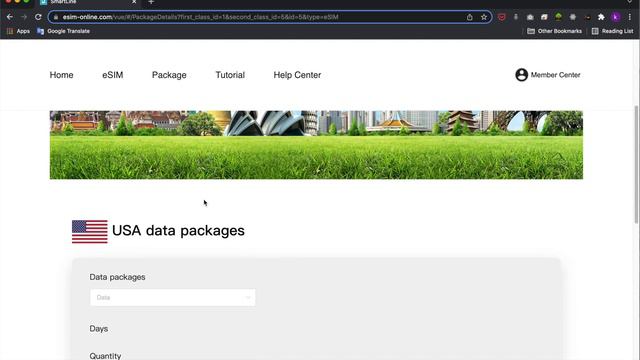Screen dimensions: 640x360
Task: Click the Member Center user icon
Action: pyautogui.click(x=521, y=75)
